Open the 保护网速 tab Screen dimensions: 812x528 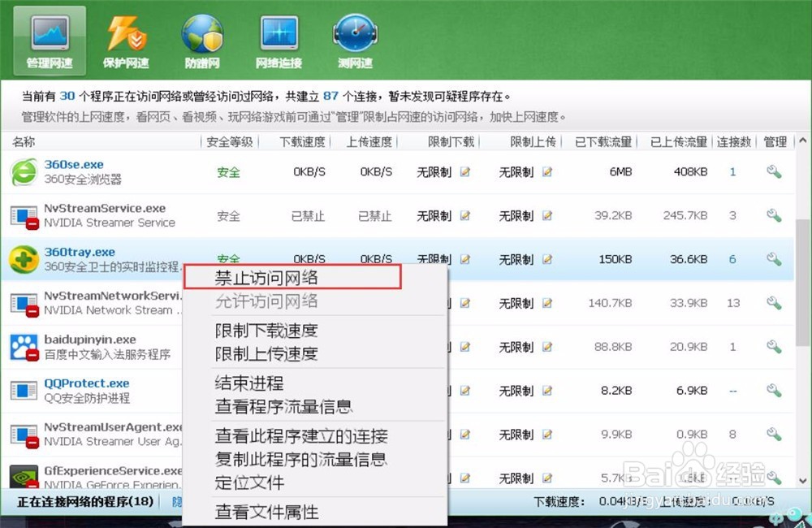point(126,42)
